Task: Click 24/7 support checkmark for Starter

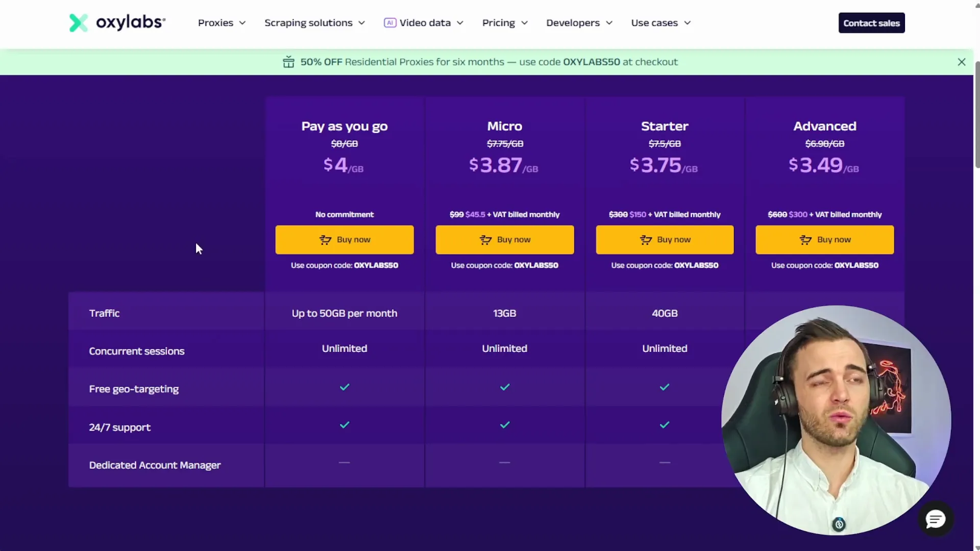Action: pos(665,425)
